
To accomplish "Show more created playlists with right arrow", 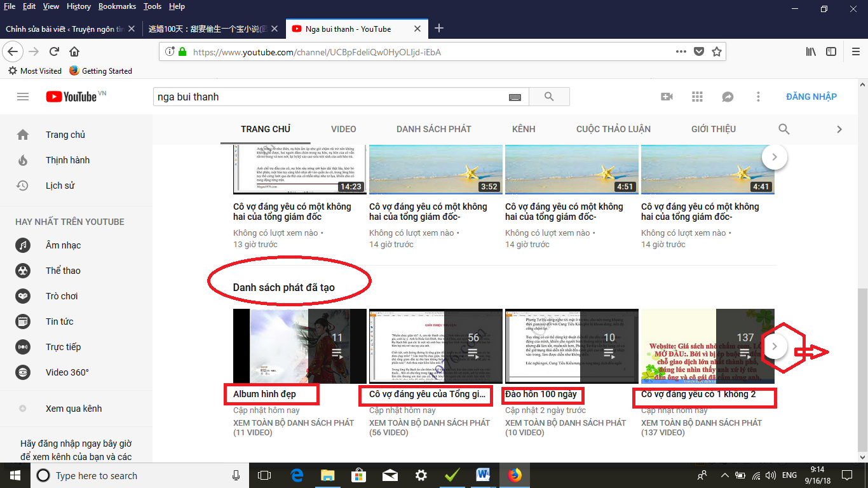I will (774, 346).
